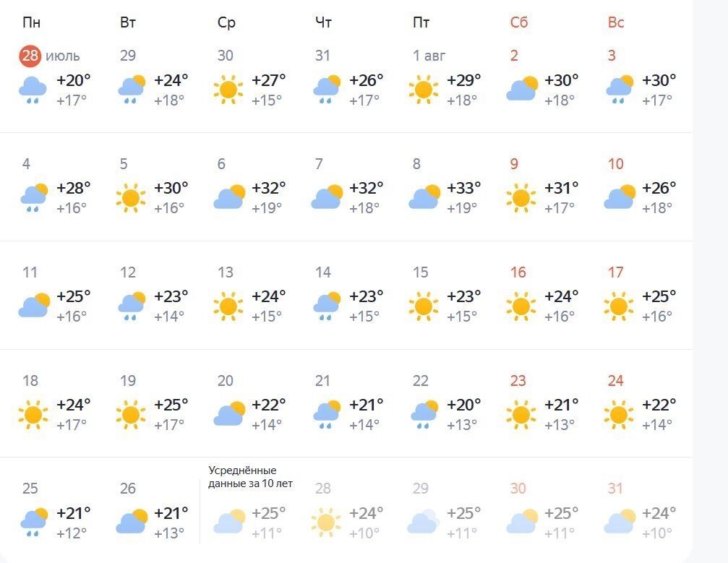
Task: Click the Пн weekday column header
Action: pos(32,22)
